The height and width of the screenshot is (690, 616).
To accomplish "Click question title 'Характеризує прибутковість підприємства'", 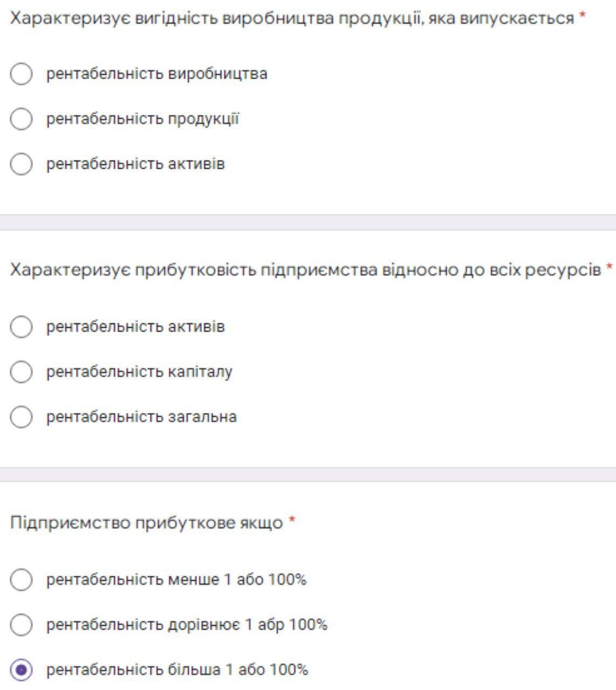I will click(305, 270).
